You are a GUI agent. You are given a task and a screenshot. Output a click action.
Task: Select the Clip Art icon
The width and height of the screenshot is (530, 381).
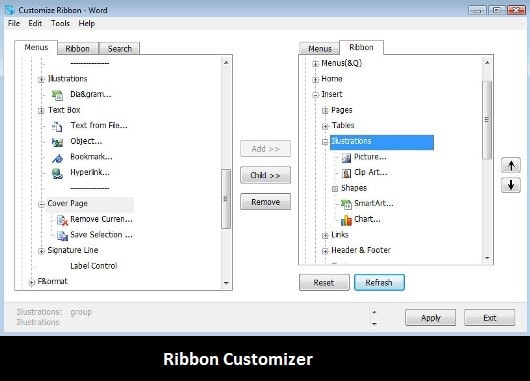(x=346, y=173)
